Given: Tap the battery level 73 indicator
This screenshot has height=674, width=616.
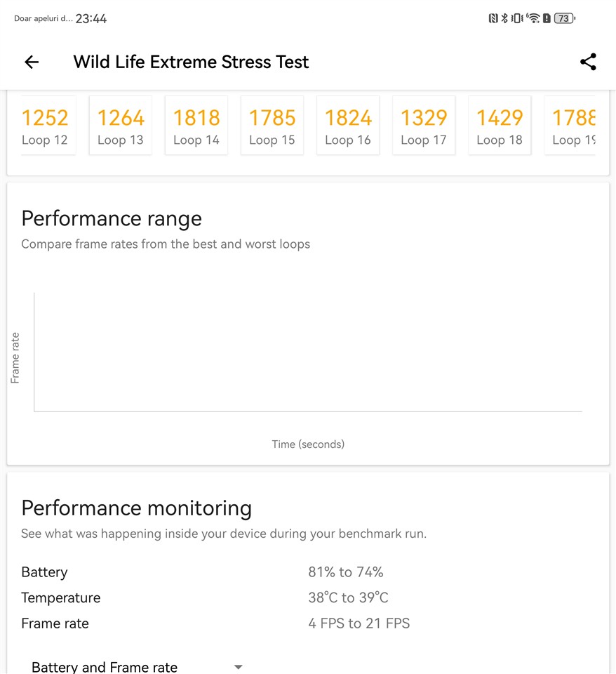Looking at the screenshot, I should pos(564,19).
